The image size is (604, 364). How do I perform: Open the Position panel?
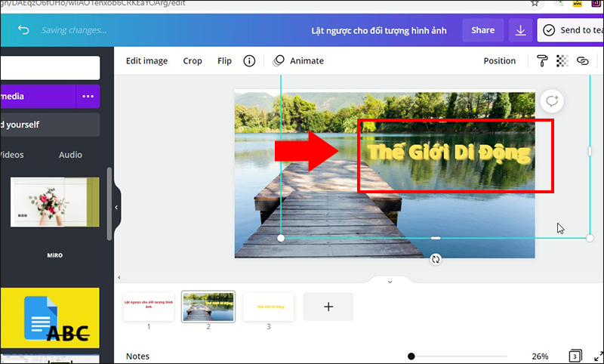499,61
